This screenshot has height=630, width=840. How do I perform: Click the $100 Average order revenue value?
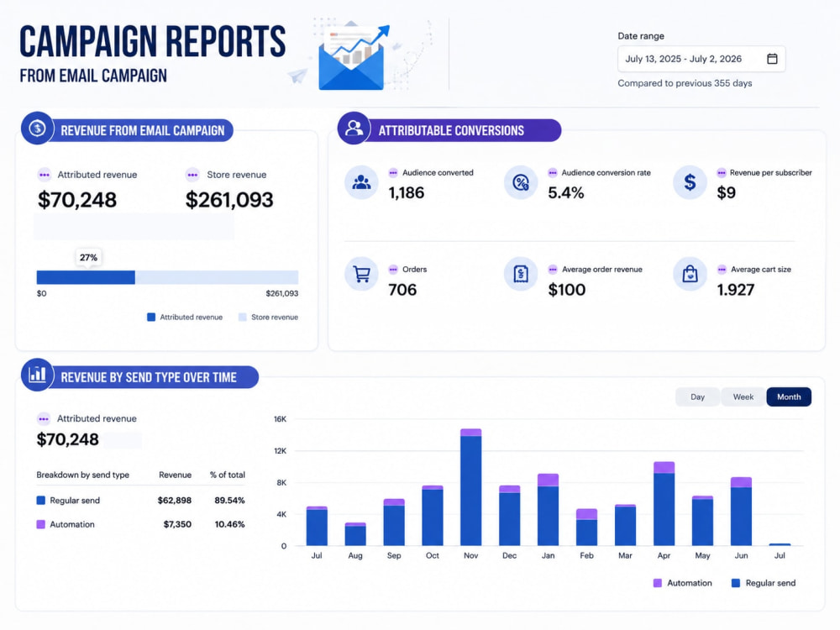point(567,290)
